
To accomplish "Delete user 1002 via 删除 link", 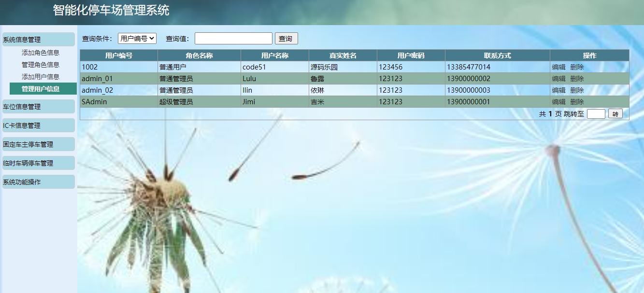I will click(577, 67).
